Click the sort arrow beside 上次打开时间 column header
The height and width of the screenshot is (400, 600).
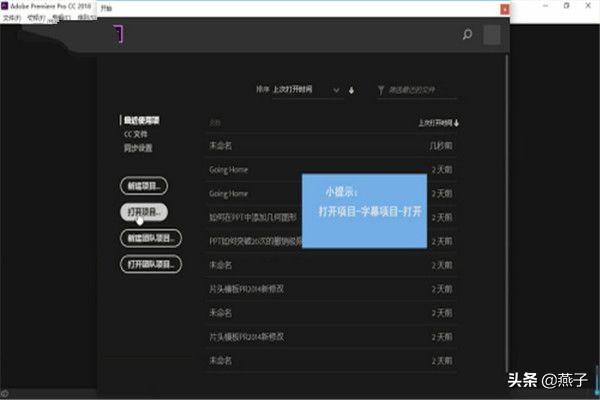coord(457,123)
